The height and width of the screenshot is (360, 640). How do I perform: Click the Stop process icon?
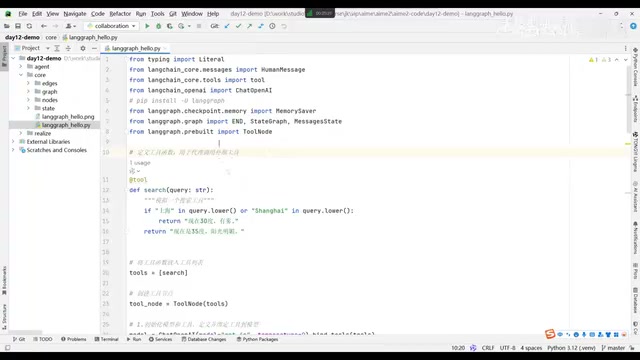point(199,26)
